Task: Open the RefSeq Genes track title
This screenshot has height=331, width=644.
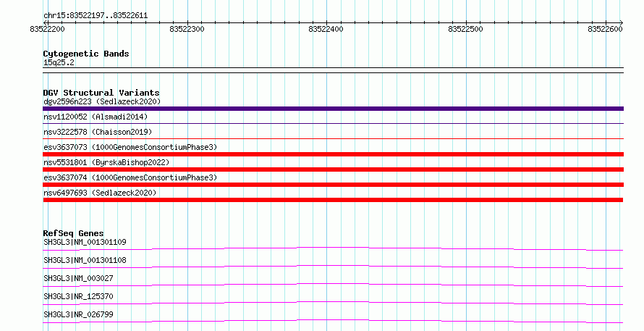Action: point(73,233)
